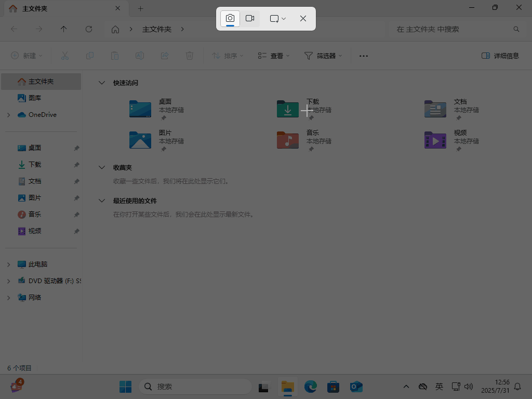Navigate up one folder level

[64, 29]
